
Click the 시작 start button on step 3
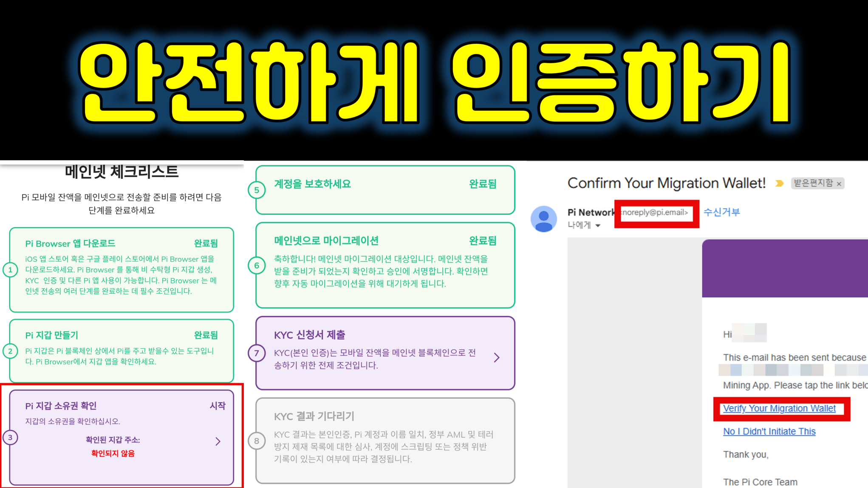click(x=218, y=406)
